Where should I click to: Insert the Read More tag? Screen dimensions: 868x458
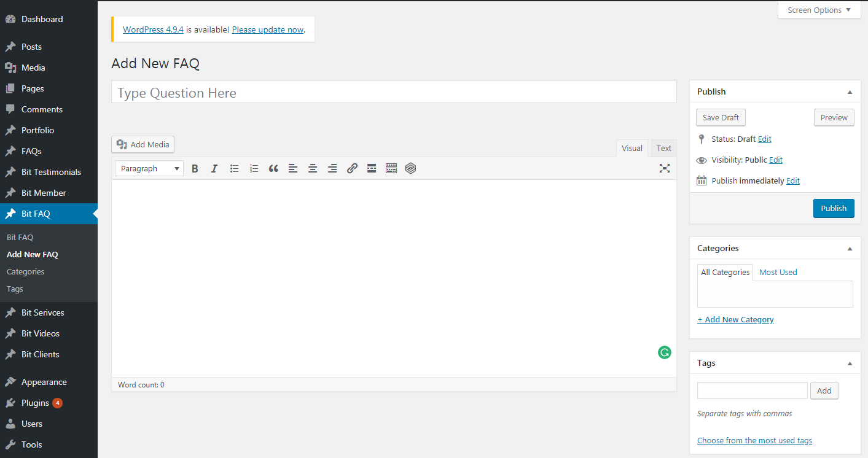coord(372,168)
